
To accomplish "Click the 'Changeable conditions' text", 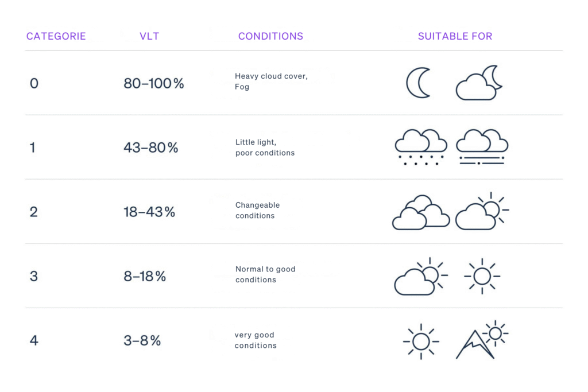I will (258, 210).
